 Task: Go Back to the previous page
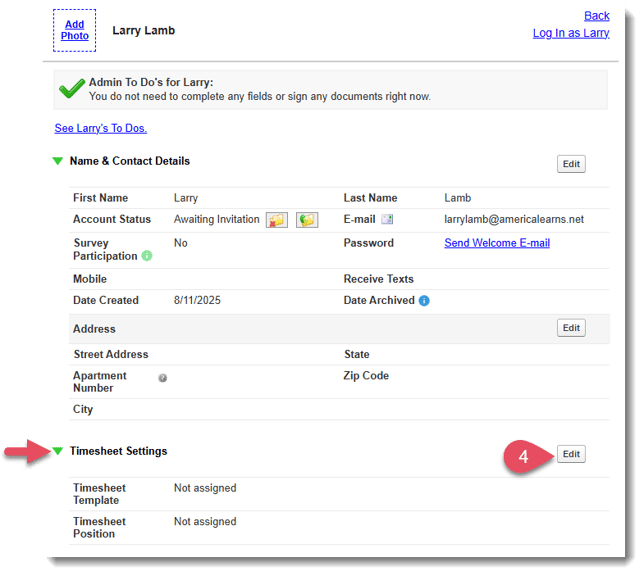coord(596,16)
